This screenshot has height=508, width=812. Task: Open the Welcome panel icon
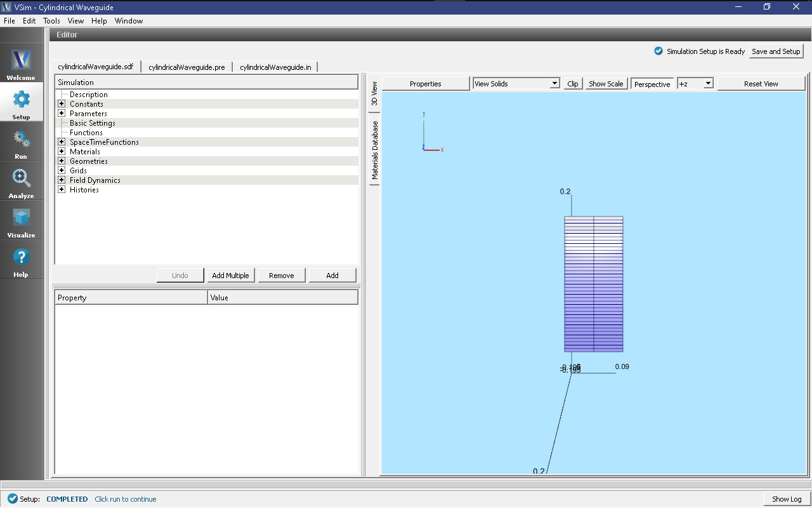21,60
